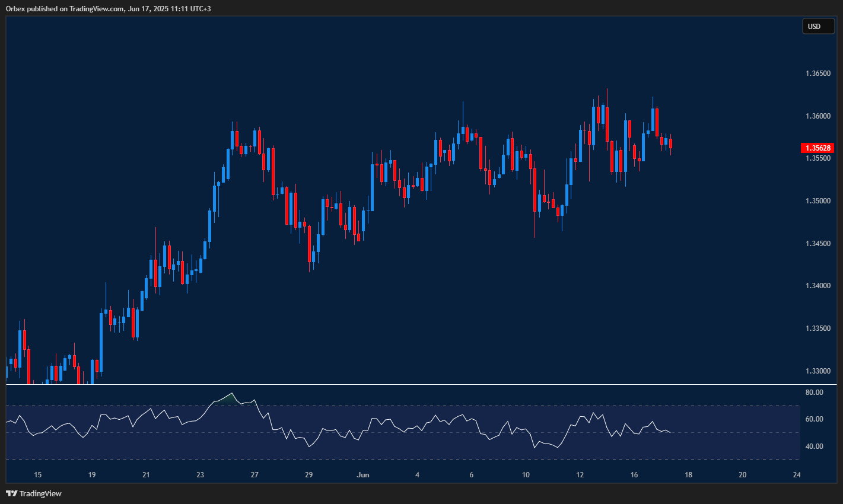843x504 pixels.
Task: Click date 24 on the time axis
Action: point(797,475)
